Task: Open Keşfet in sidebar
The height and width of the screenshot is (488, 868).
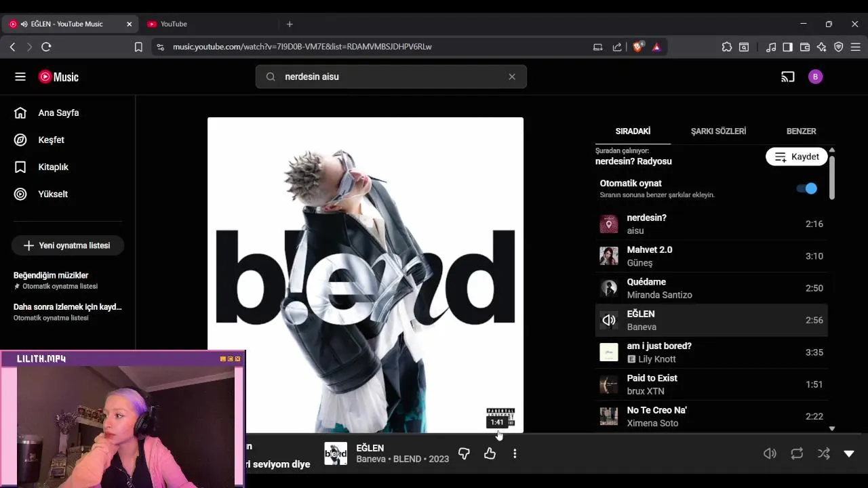Action: (67, 140)
